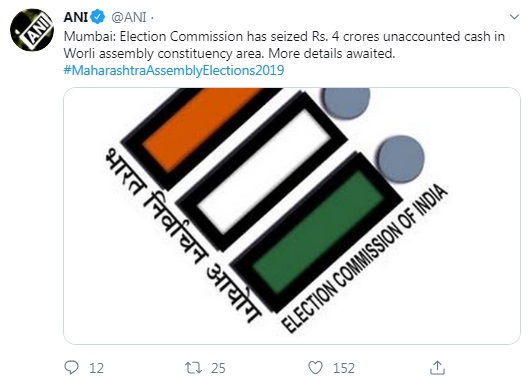The width and height of the screenshot is (531, 382).
Task: Click the @ANI handle
Action: (x=129, y=17)
